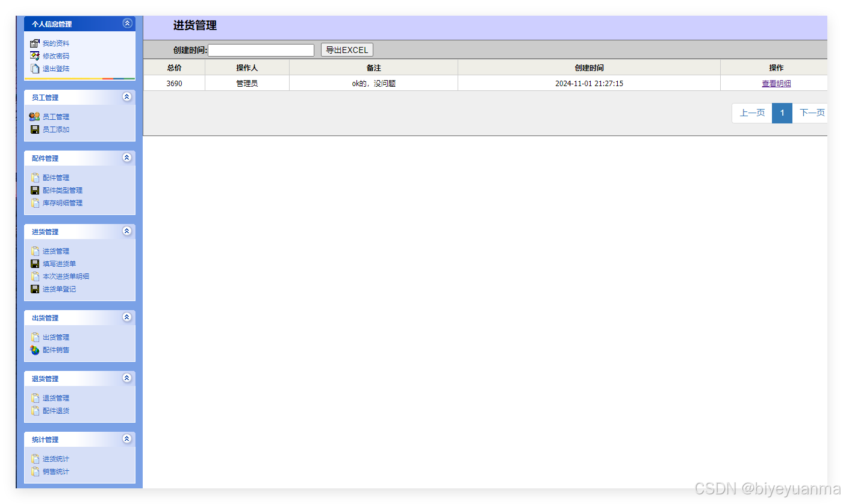Click the 填写进货单 form icon
This screenshot has height=504, width=843.
[x=34, y=263]
